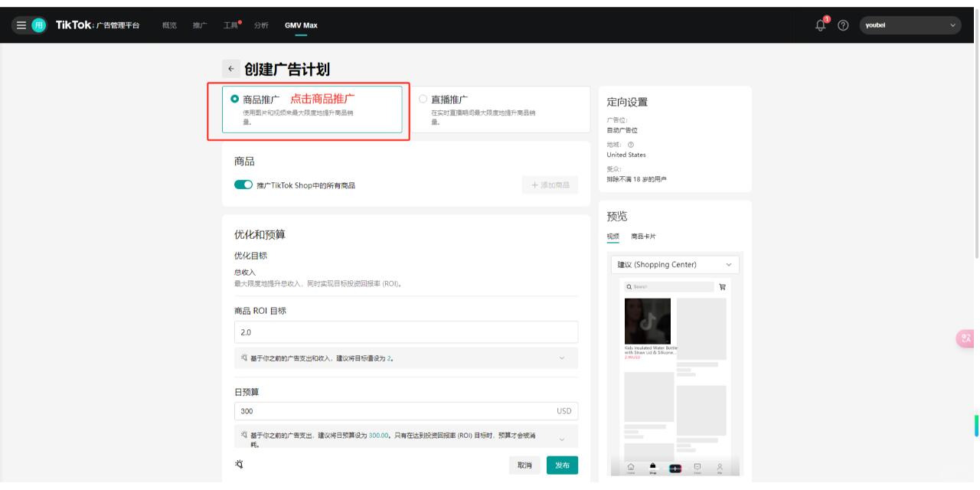Image resolution: width=980 pixels, height=490 pixels.
Task: Select the 直播推广 radio option
Action: (423, 99)
